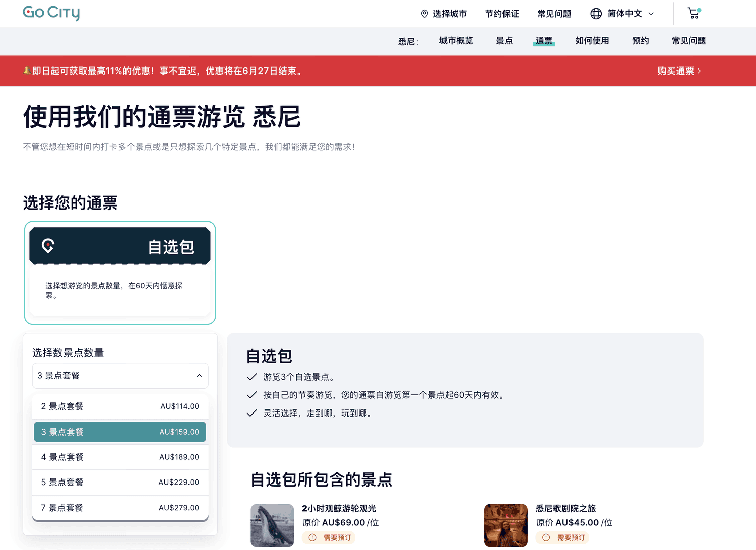
Task: Click the bell icon in red promo banner
Action: [27, 71]
